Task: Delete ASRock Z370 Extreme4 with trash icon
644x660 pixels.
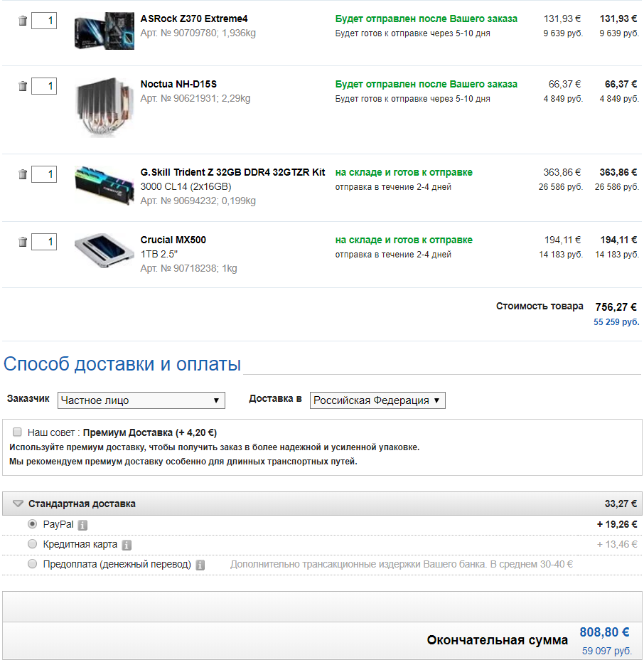Action: (x=22, y=21)
